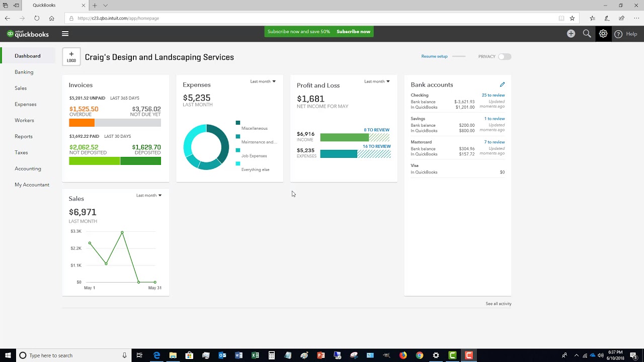Open the Sales Last month dropdown

click(x=149, y=195)
